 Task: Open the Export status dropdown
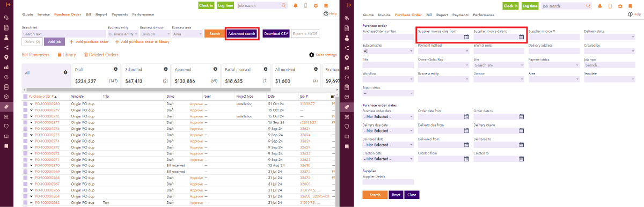click(x=387, y=93)
